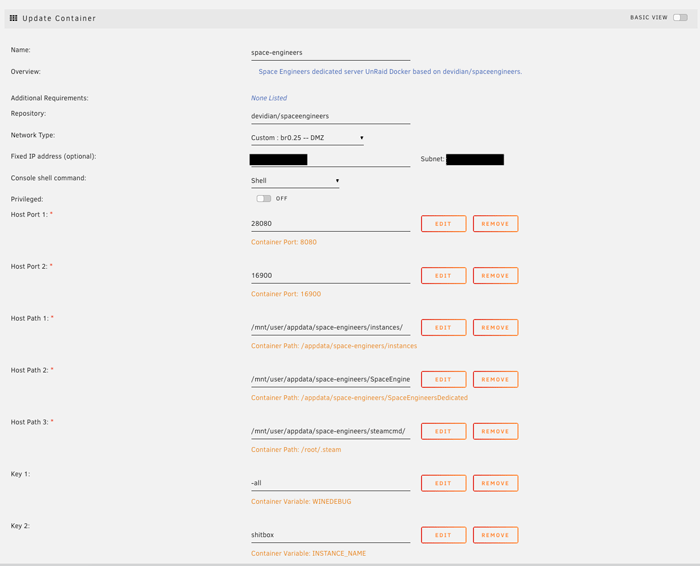The width and height of the screenshot is (700, 566).
Task: Click the Container Path instances text
Action: pyautogui.click(x=334, y=345)
